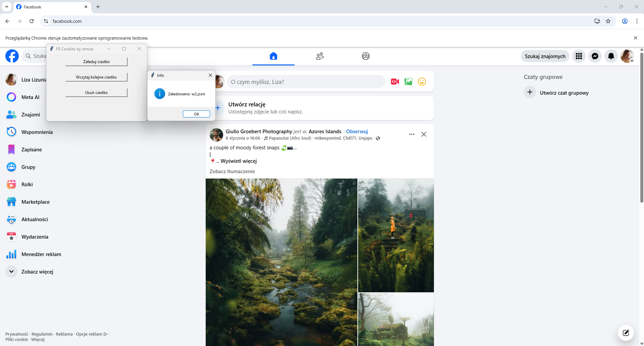644x346 pixels.
Task: Click the Obserwuj link on the post
Action: pyautogui.click(x=357, y=132)
